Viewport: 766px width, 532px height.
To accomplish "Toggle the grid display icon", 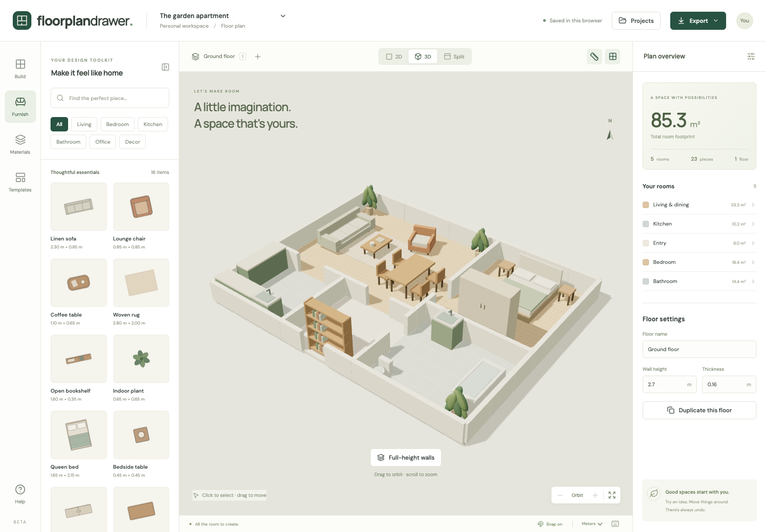I will pyautogui.click(x=613, y=56).
